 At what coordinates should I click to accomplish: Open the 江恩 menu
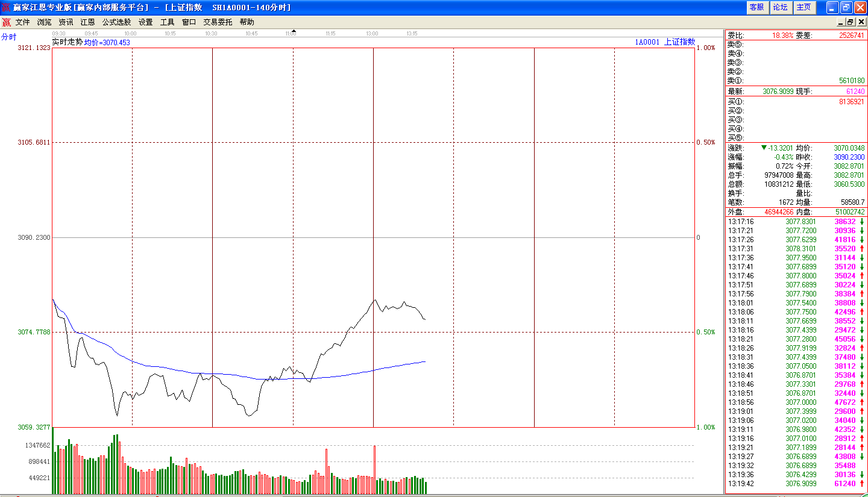pos(87,22)
